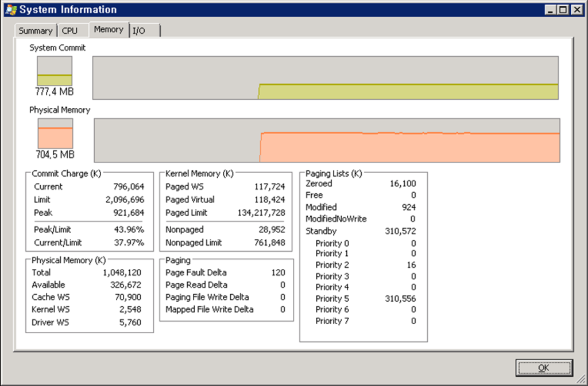
Task: Click Kernel WS value 2,548
Action: 130,310
